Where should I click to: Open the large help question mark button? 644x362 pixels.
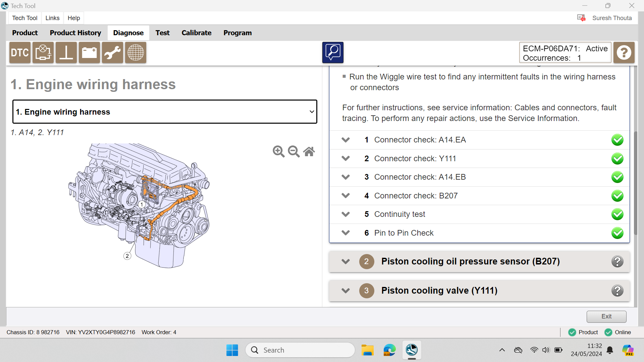point(624,53)
